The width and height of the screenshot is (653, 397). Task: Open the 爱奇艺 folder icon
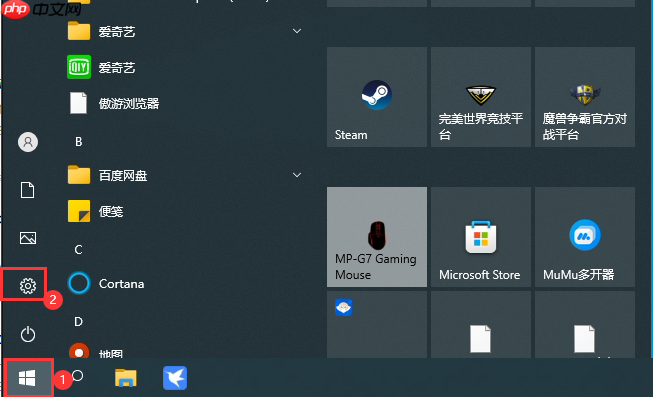coord(79,31)
